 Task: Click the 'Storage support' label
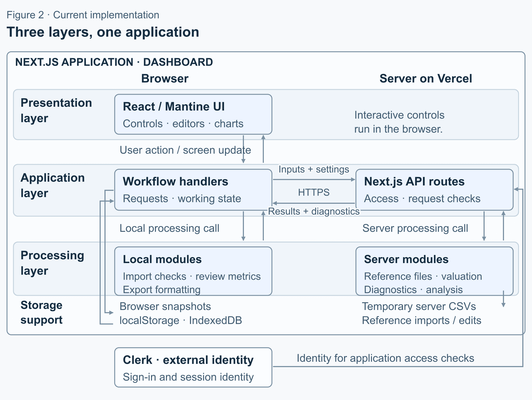pos(41,312)
